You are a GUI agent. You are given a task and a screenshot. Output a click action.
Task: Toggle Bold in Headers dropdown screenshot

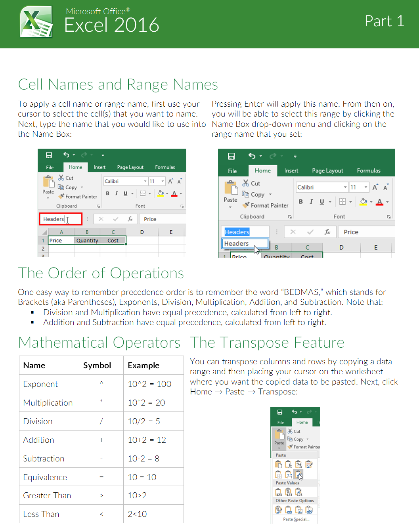click(x=301, y=201)
